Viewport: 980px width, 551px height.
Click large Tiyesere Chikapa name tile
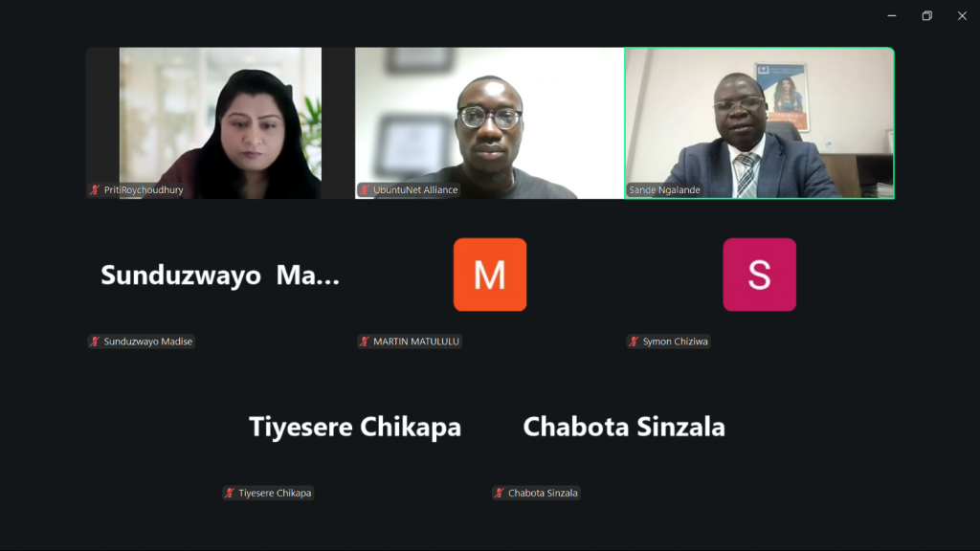click(355, 427)
